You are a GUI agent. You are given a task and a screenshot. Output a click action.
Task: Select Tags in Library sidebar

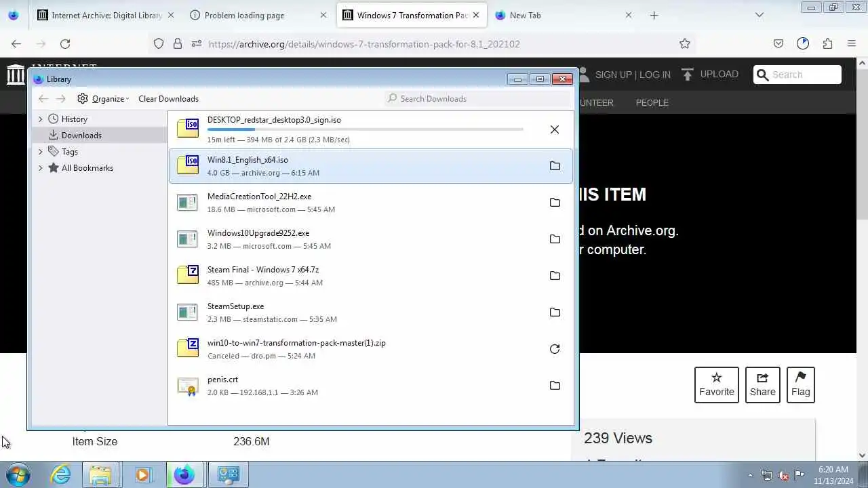[x=99, y=152]
